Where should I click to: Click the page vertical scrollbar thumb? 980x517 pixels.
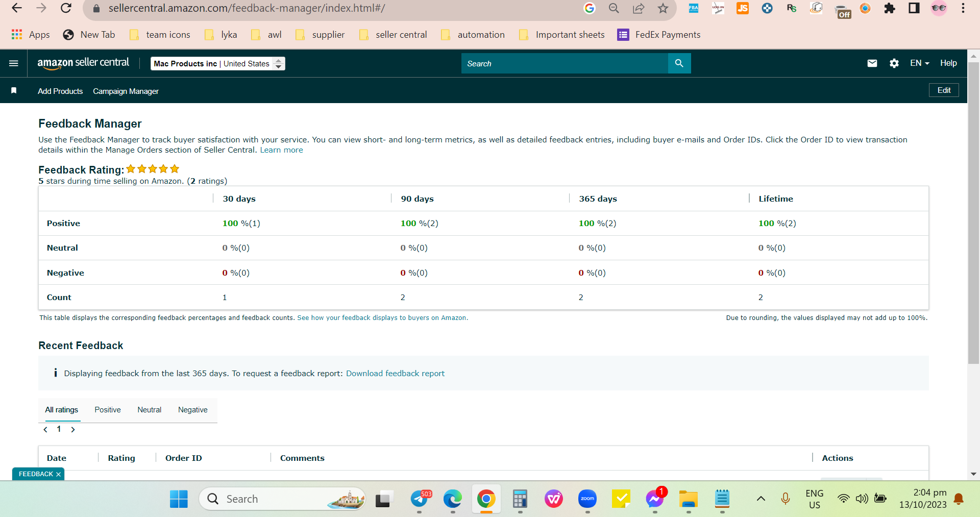pos(973,212)
